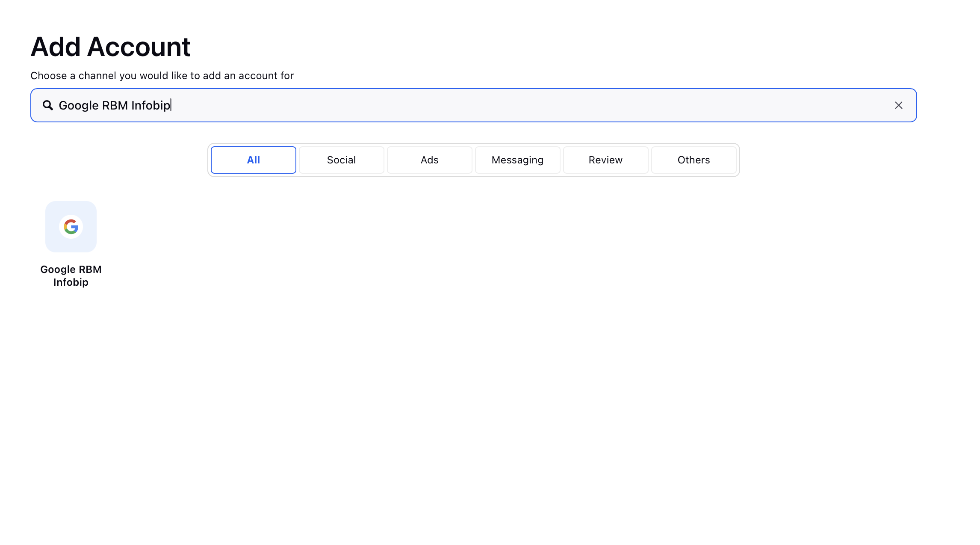Image resolution: width=980 pixels, height=545 pixels.
Task: Select the All filter tab
Action: tap(254, 160)
